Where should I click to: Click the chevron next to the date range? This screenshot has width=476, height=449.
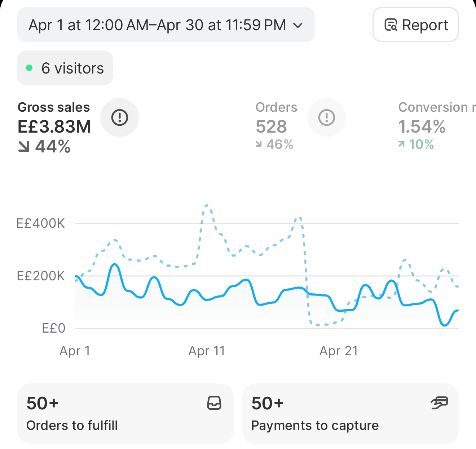point(298,25)
